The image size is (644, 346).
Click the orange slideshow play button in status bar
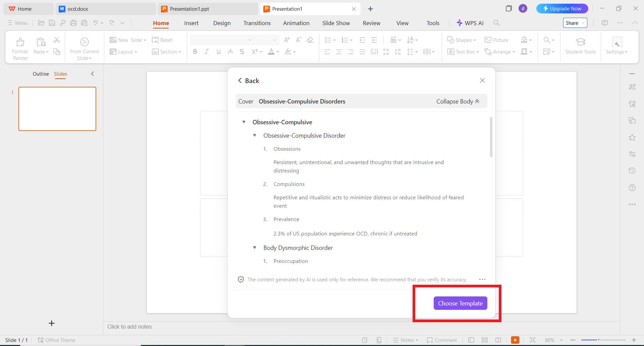[515, 340]
